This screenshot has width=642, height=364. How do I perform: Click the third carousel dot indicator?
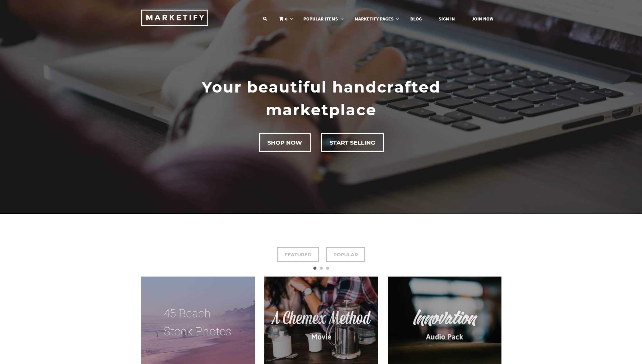point(327,268)
